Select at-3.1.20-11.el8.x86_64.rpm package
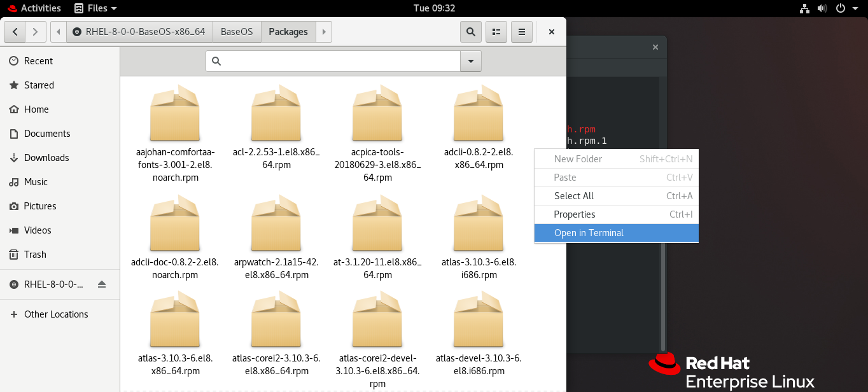The height and width of the screenshot is (392, 868). click(377, 237)
